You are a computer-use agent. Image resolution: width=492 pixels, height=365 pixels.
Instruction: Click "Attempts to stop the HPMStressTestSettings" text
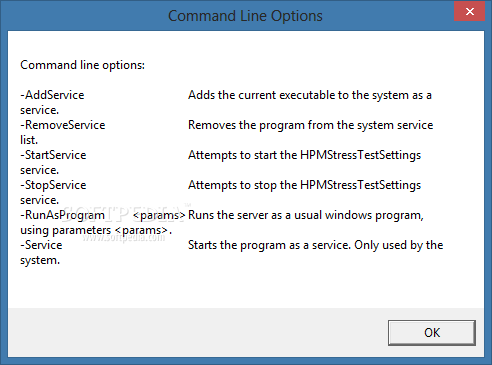[x=304, y=185]
